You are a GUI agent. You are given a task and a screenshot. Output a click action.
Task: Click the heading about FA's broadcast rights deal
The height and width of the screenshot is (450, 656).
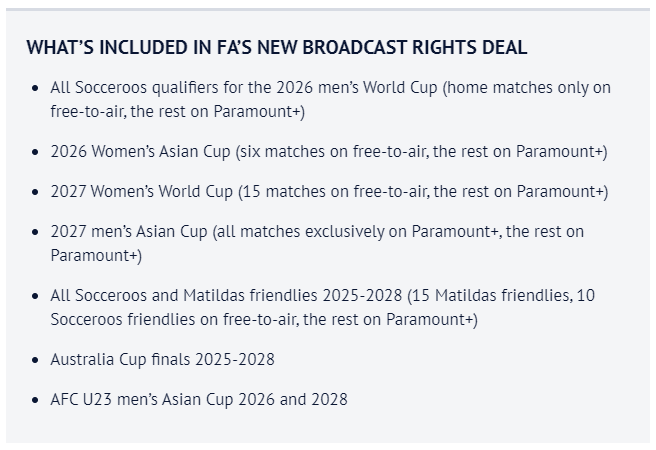click(x=277, y=47)
